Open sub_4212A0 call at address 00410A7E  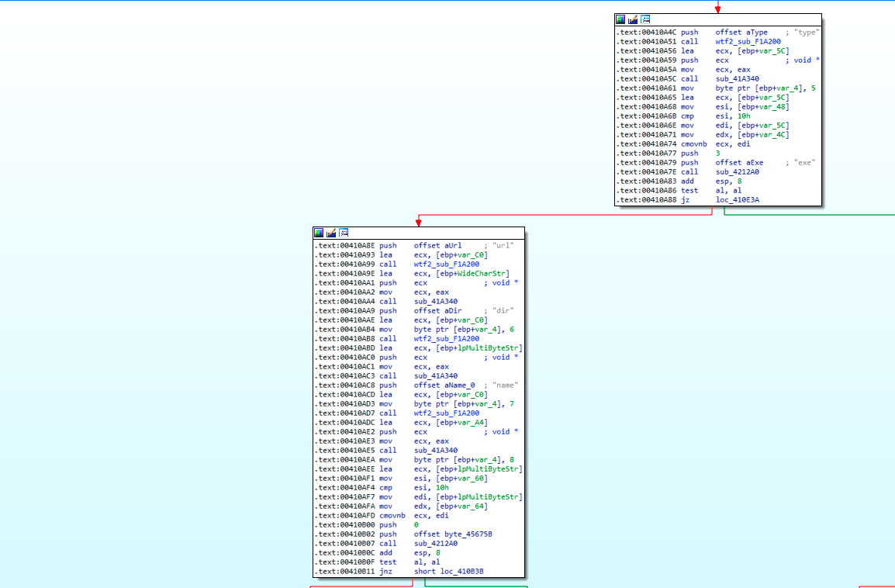point(737,172)
